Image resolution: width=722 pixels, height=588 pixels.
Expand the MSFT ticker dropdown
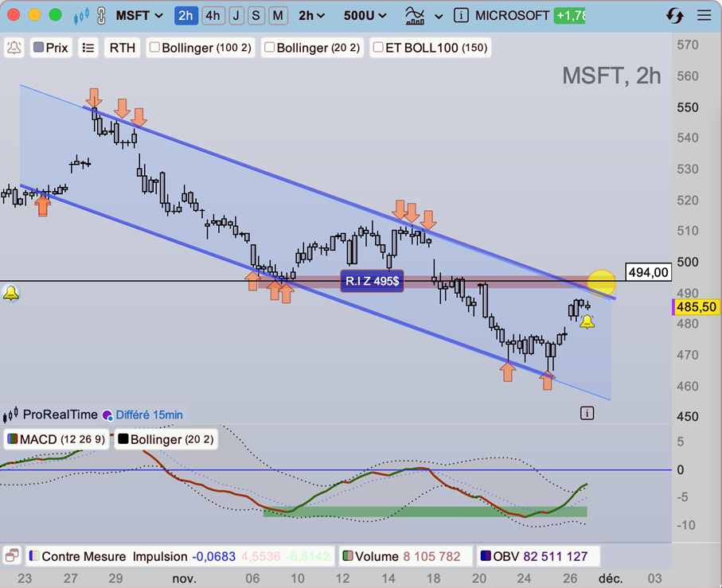(x=139, y=16)
